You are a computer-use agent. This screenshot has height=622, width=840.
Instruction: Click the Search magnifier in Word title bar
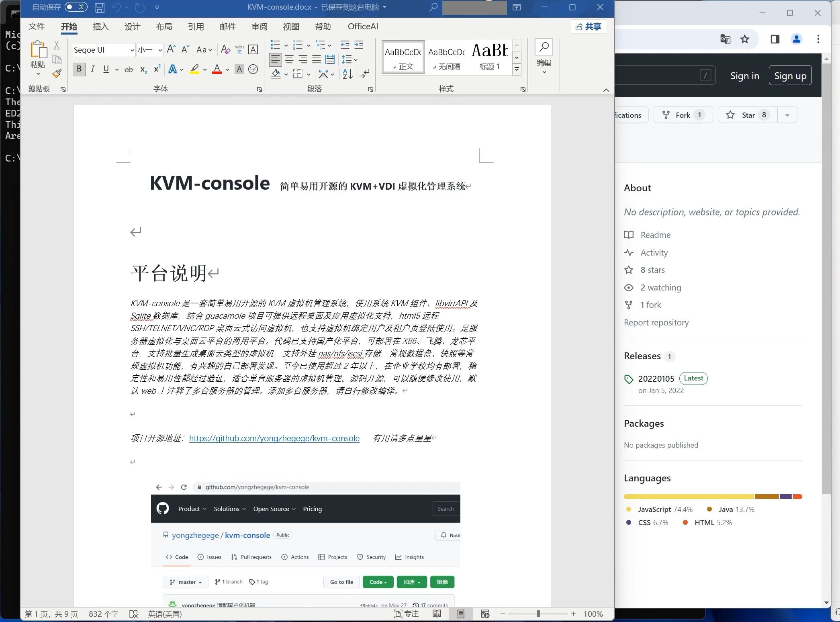(x=433, y=7)
